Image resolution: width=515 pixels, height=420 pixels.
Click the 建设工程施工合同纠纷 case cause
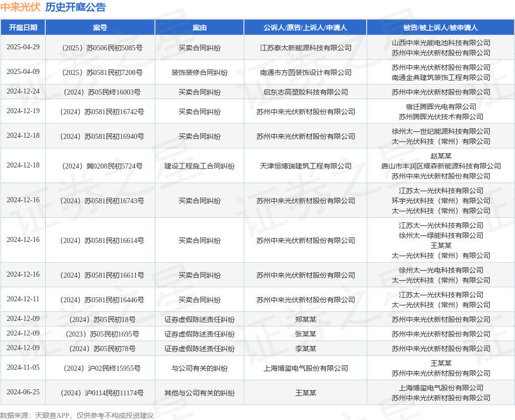(x=199, y=166)
